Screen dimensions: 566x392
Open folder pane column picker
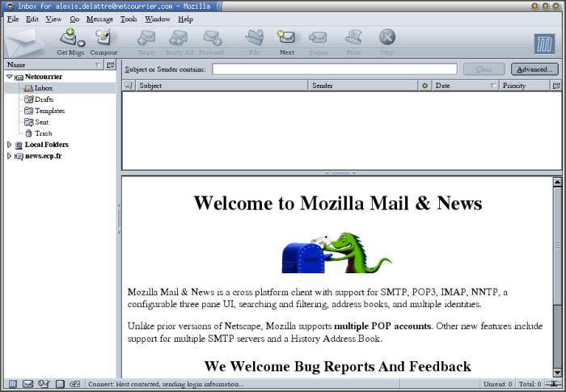[x=110, y=65]
